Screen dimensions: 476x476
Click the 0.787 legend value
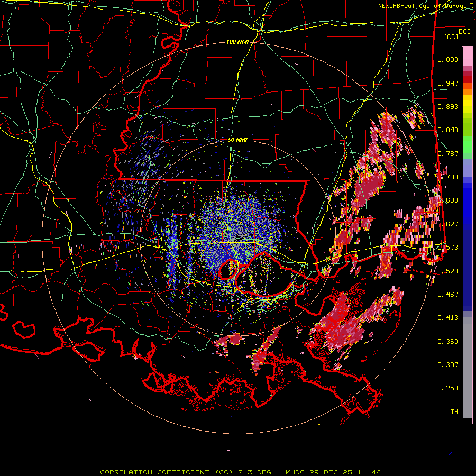448,153
